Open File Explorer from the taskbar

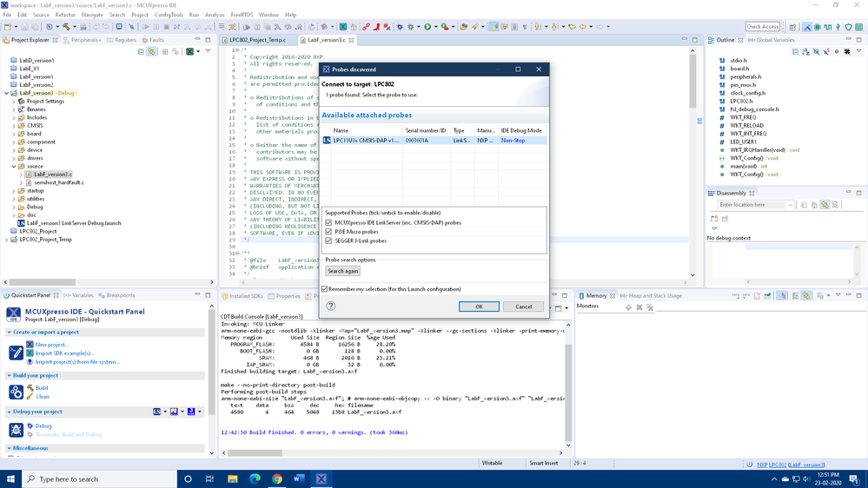[232, 478]
